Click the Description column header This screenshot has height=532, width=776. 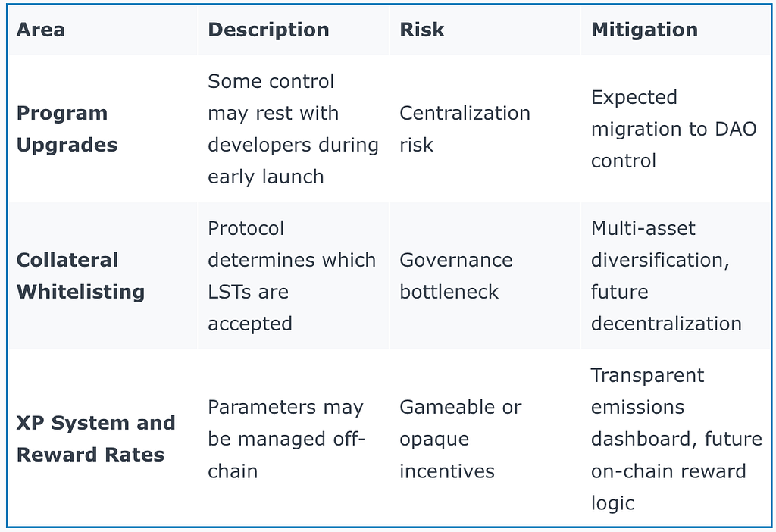point(268,30)
